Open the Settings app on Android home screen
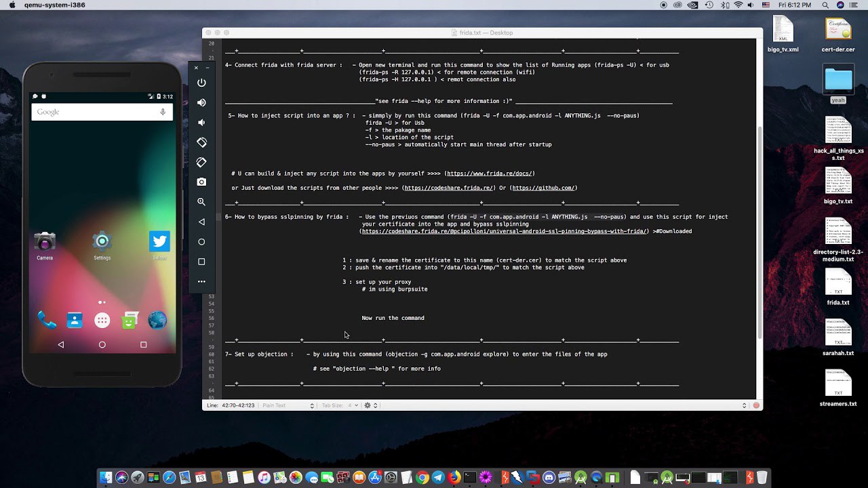 [102, 245]
